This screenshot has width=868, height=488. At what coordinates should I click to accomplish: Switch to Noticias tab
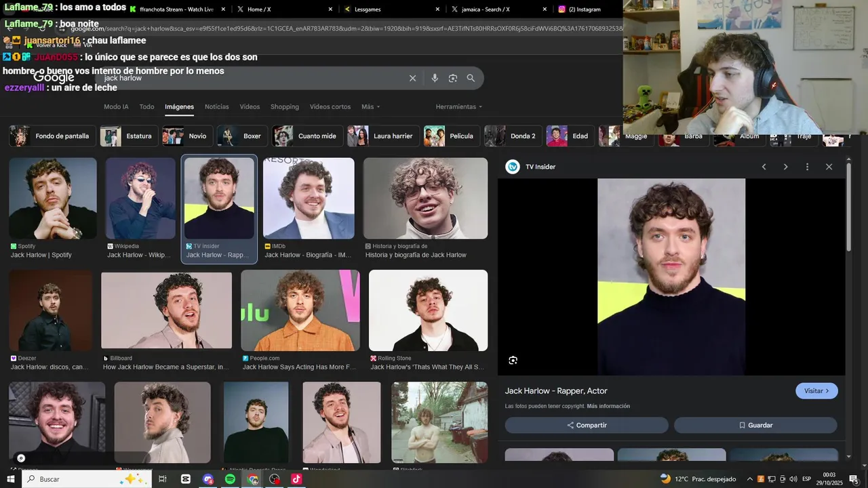point(217,107)
